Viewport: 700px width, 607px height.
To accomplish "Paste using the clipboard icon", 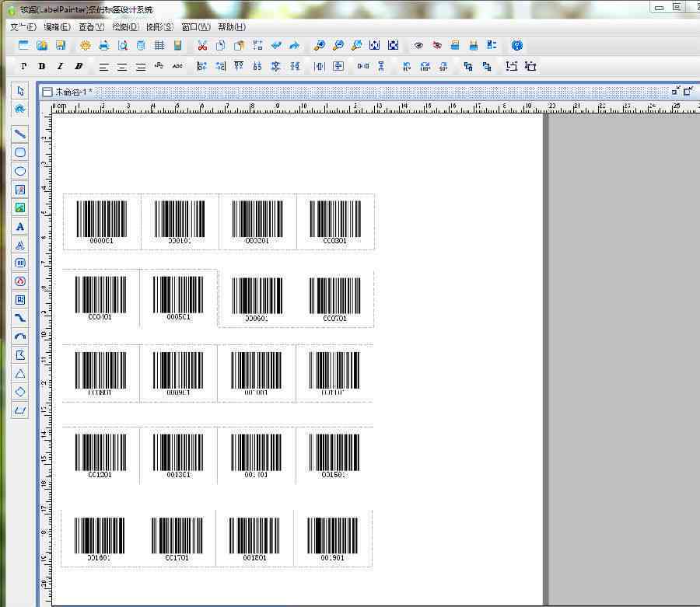I will click(x=240, y=45).
